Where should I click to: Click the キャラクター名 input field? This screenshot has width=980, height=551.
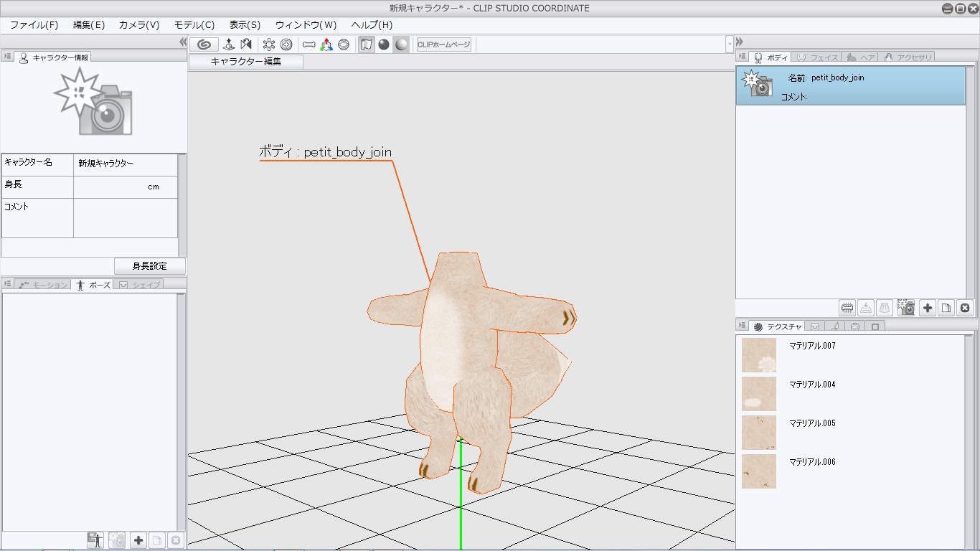(126, 164)
